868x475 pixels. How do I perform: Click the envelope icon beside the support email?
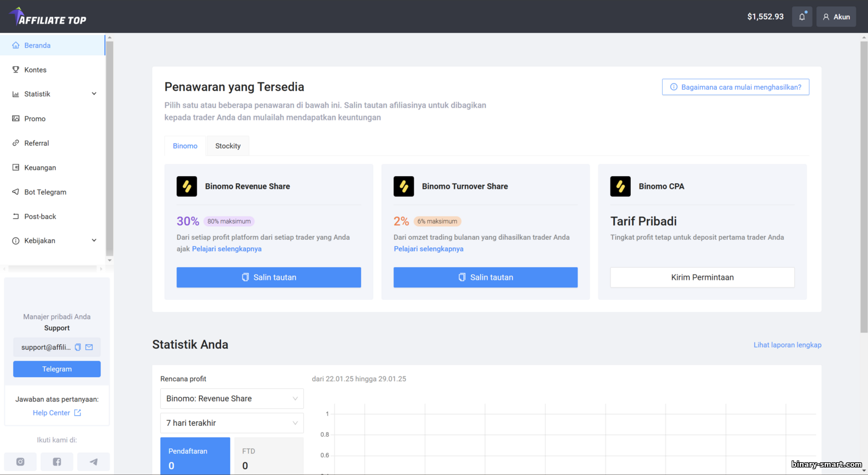(89, 348)
